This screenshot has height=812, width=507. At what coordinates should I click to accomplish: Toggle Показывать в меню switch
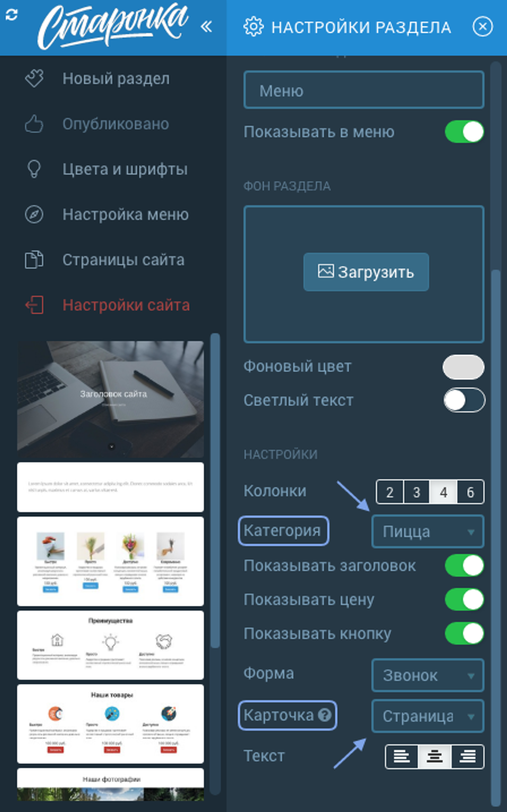click(464, 132)
